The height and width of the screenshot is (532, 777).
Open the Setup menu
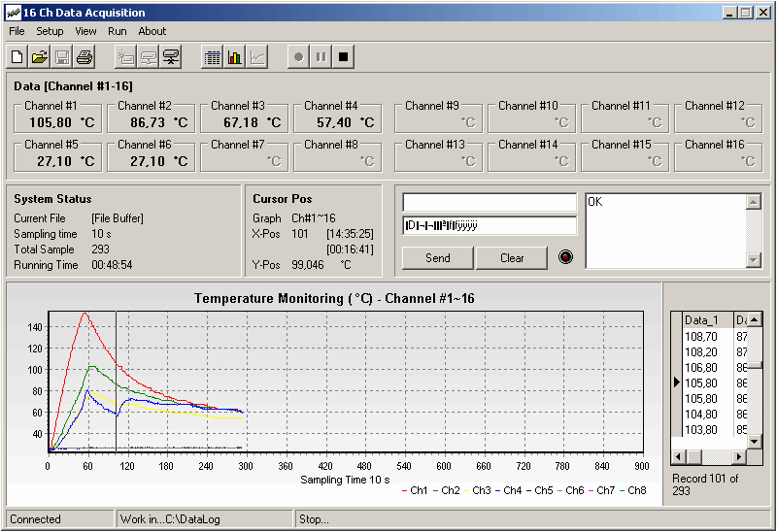(50, 31)
